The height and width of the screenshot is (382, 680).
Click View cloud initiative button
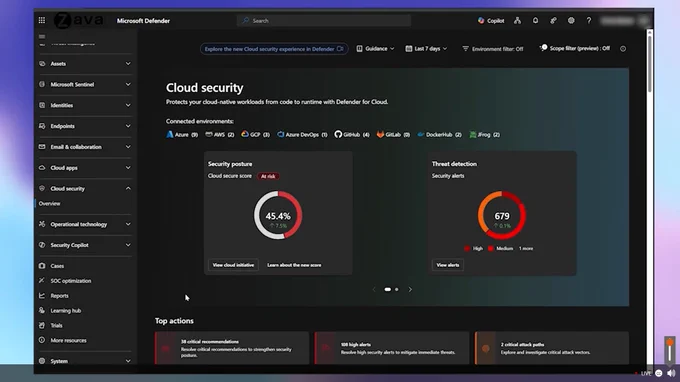click(x=233, y=265)
